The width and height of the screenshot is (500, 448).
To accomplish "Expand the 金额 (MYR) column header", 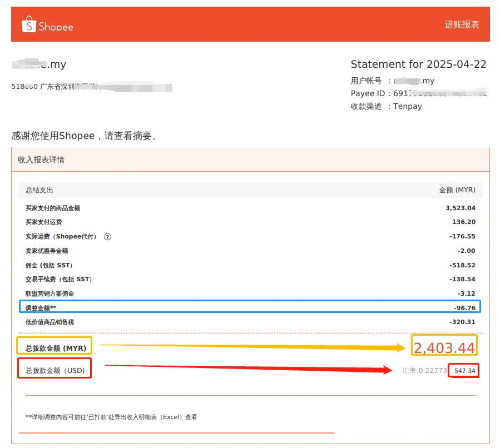I will click(458, 190).
